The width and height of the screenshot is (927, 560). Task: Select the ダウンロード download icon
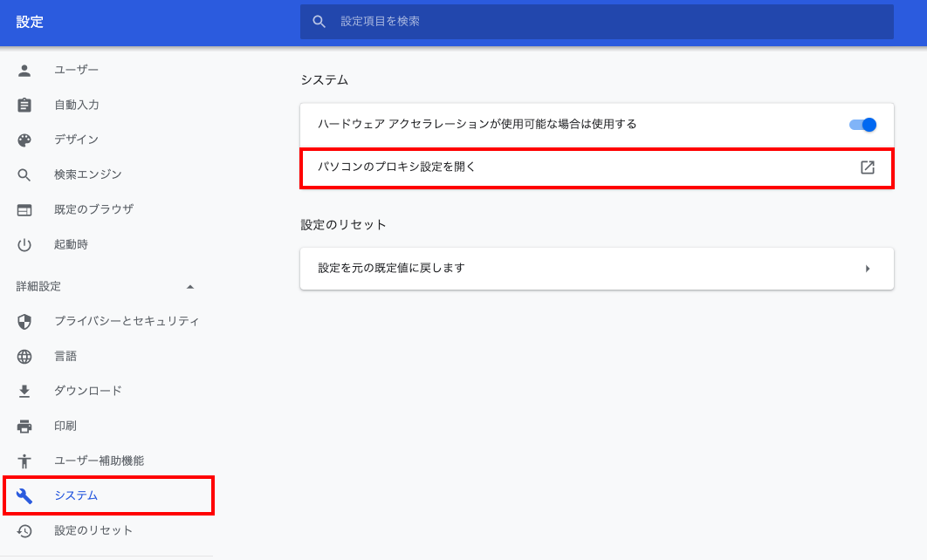(x=24, y=391)
